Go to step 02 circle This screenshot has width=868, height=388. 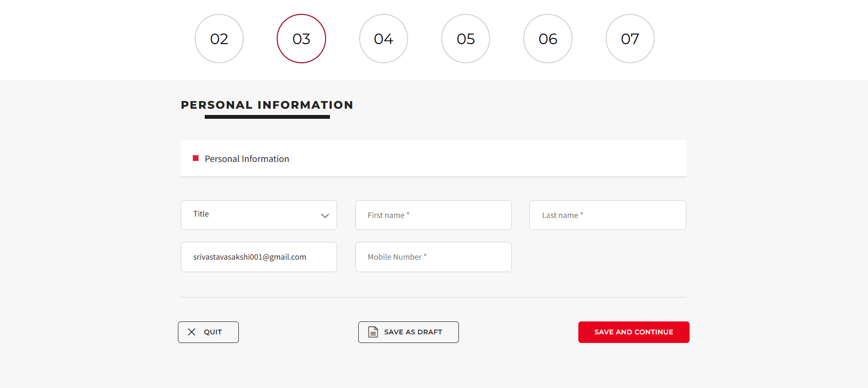[219, 38]
